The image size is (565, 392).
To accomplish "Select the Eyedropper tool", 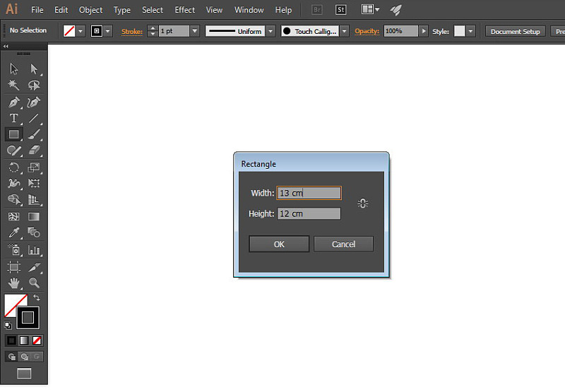I will [x=13, y=232].
